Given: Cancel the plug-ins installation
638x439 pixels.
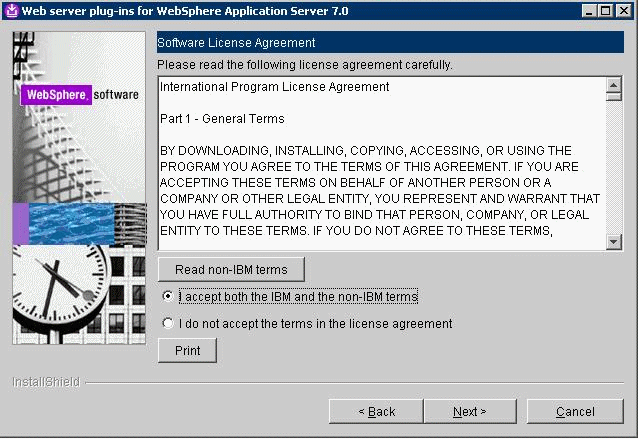Looking at the screenshot, I should (575, 411).
